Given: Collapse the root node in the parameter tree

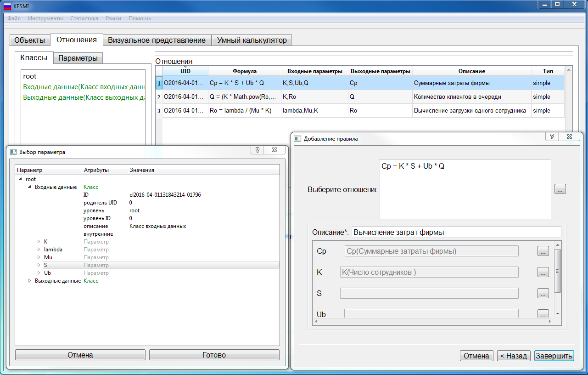Looking at the screenshot, I should pyautogui.click(x=20, y=179).
